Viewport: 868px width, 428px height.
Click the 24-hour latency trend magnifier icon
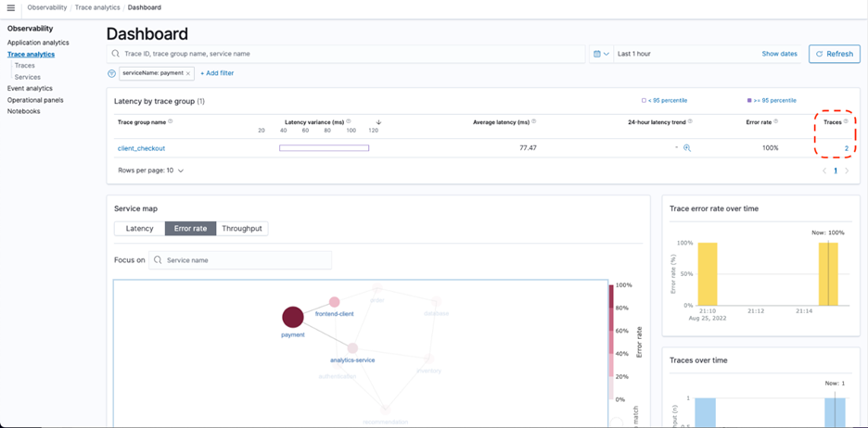[x=687, y=148]
